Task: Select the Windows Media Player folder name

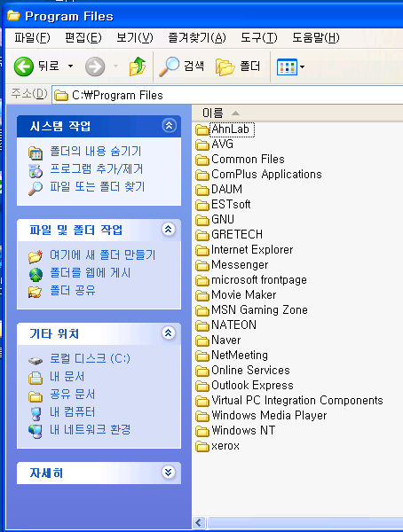Action: pos(269,415)
